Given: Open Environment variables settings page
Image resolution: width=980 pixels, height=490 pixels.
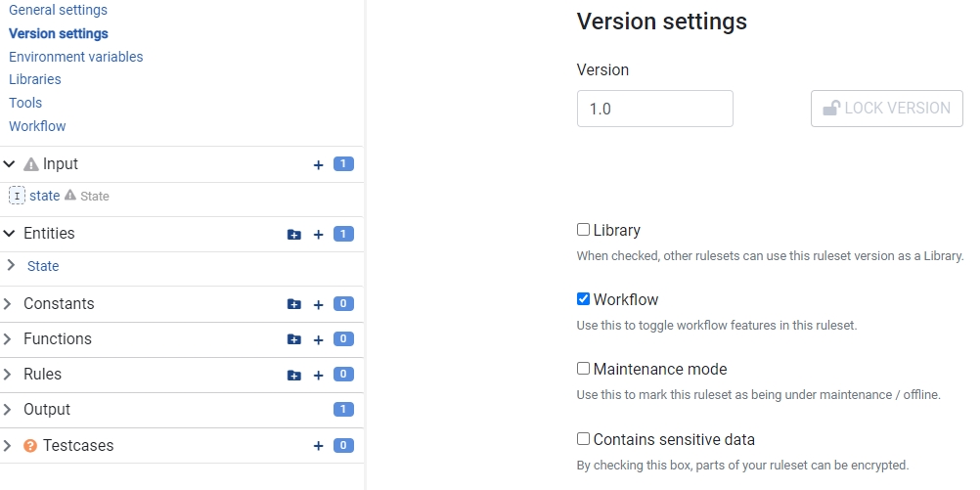Looking at the screenshot, I should click(x=75, y=57).
